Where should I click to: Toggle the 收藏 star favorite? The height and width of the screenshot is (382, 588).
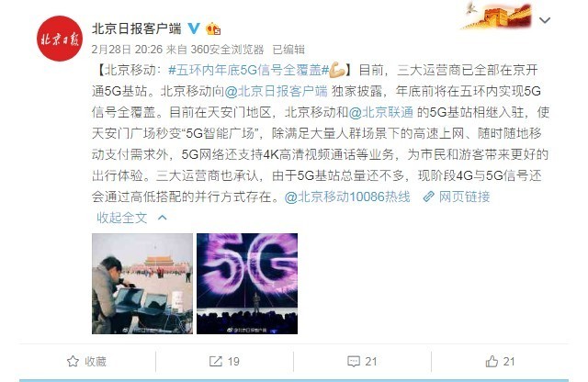73,362
